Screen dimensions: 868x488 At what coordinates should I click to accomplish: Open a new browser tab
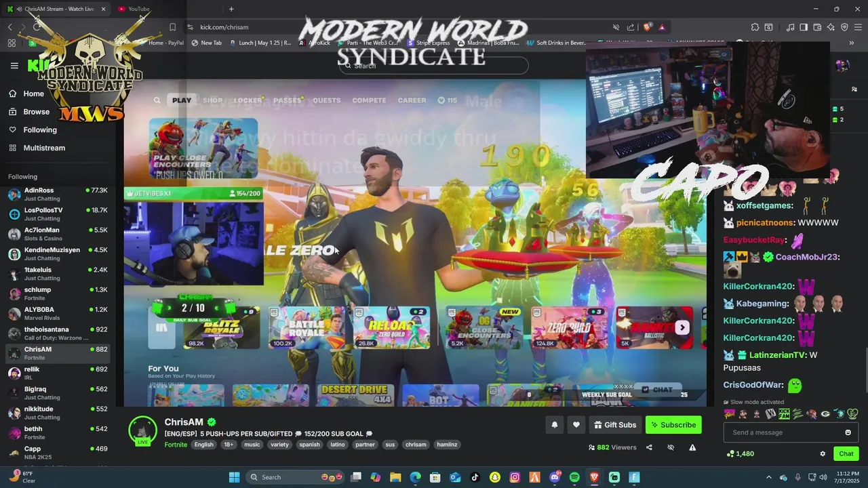231,9
